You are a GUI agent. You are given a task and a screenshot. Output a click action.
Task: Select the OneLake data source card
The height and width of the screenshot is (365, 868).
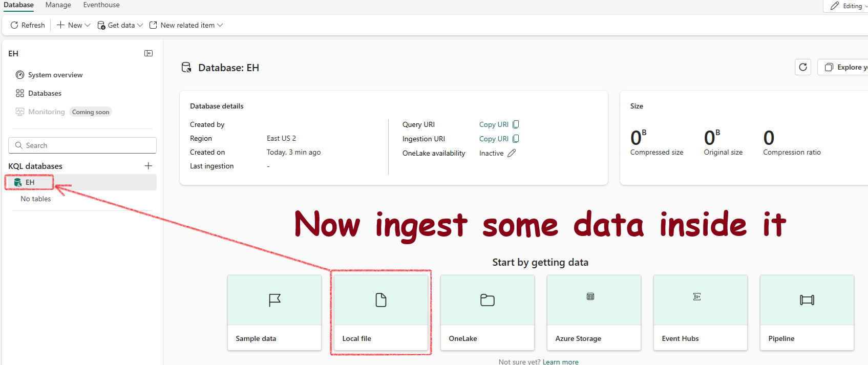tap(488, 313)
